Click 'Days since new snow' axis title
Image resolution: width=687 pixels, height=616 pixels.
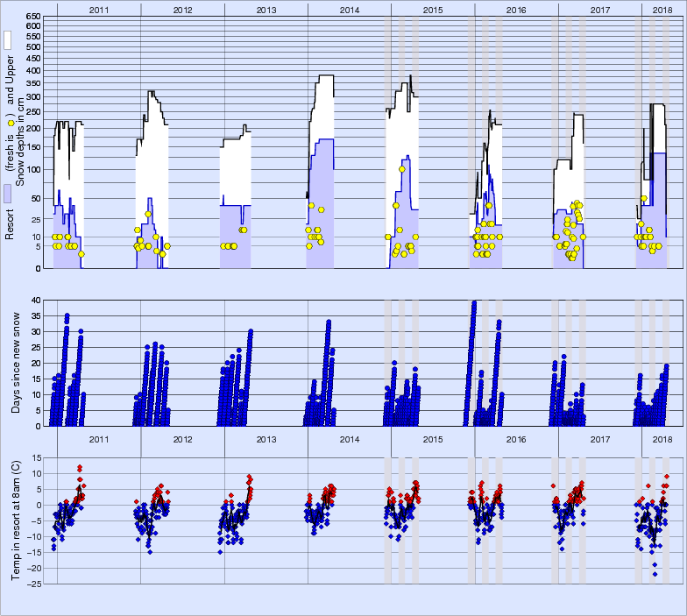pos(16,363)
